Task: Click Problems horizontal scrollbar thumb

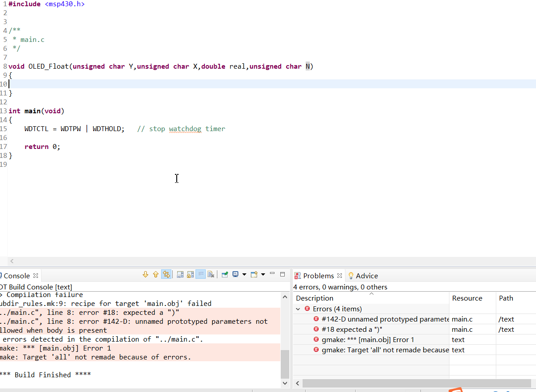Action: pos(417,384)
